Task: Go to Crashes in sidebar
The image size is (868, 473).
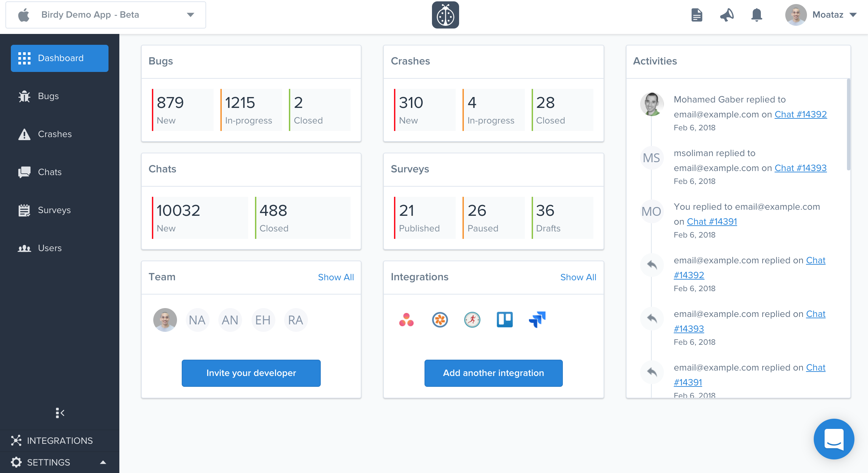Action: 54,134
